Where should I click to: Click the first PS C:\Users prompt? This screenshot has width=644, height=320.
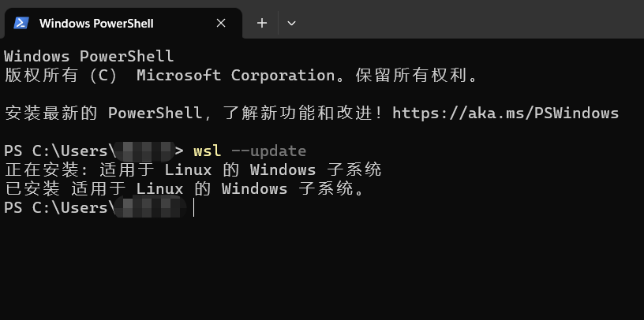(56, 151)
